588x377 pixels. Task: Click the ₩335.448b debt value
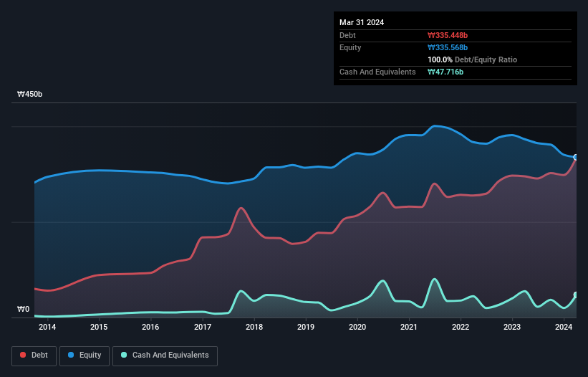pos(448,35)
